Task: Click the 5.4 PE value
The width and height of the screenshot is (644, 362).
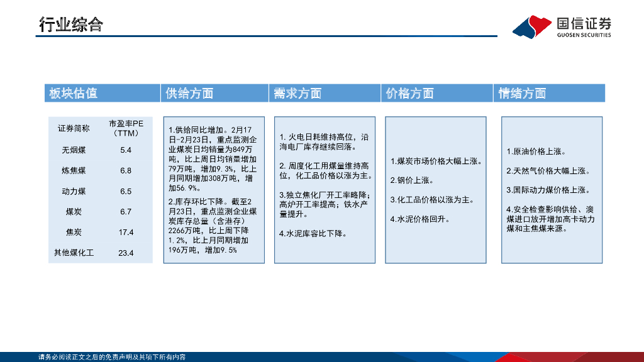Action: pos(126,150)
